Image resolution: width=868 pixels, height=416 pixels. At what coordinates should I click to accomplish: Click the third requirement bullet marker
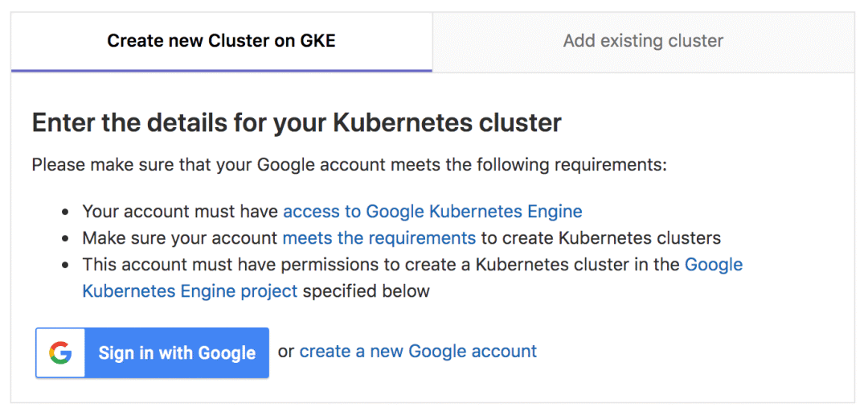[x=66, y=266]
